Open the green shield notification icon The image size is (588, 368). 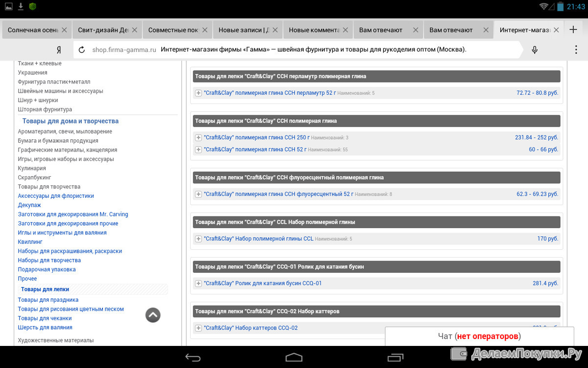(33, 6)
